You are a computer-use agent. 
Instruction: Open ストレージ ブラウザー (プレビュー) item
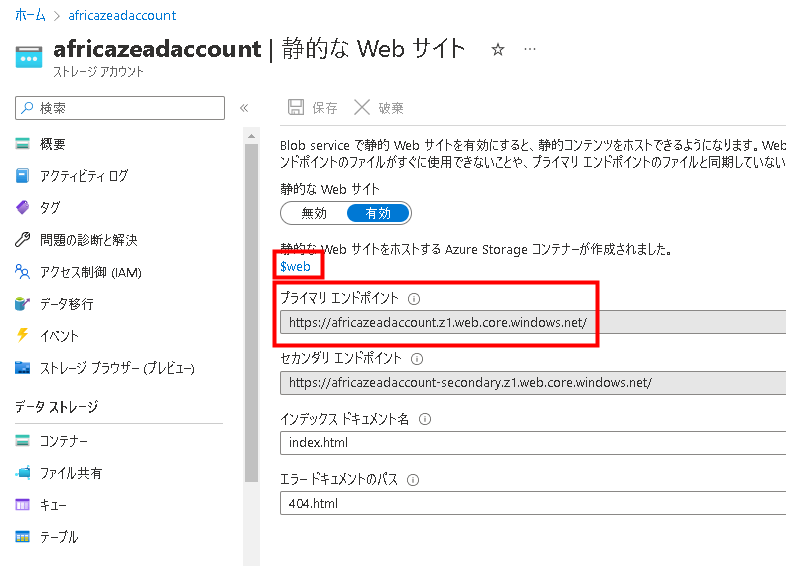tap(117, 367)
